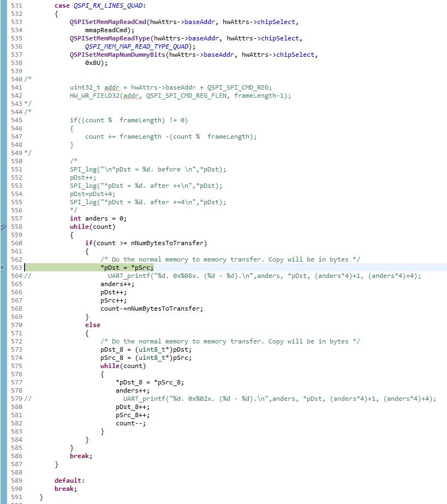Screen dimensions: 447x504
Task: Click the 0x8U value on line 538
Action: coord(93,63)
